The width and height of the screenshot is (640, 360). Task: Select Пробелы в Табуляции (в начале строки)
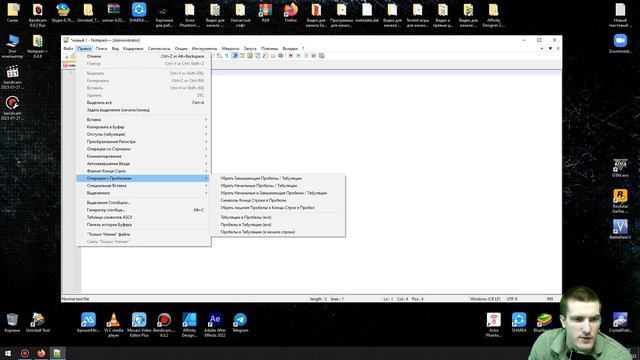point(278,232)
